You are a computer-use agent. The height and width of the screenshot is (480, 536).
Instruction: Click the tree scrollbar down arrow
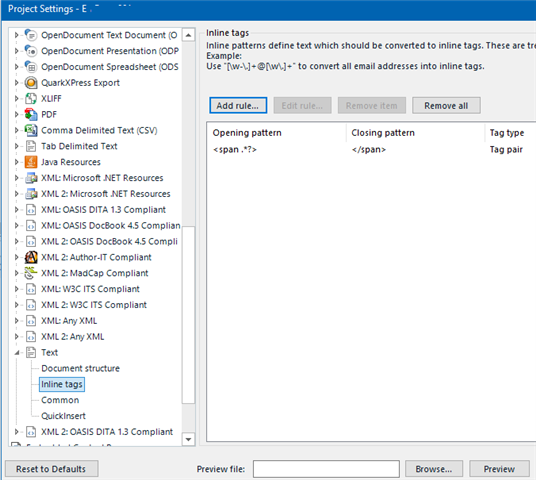(188, 439)
